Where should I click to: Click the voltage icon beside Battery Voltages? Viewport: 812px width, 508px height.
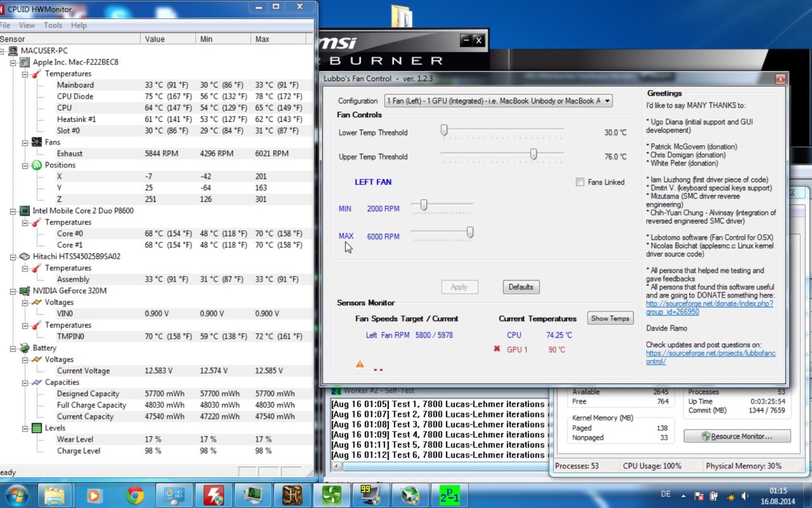pos(37,359)
